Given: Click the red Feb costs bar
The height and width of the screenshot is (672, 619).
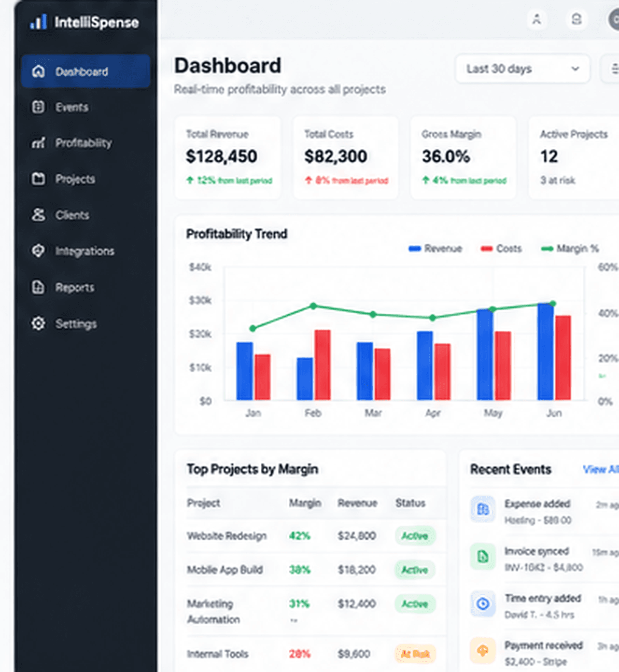Looking at the screenshot, I should click(x=322, y=365).
